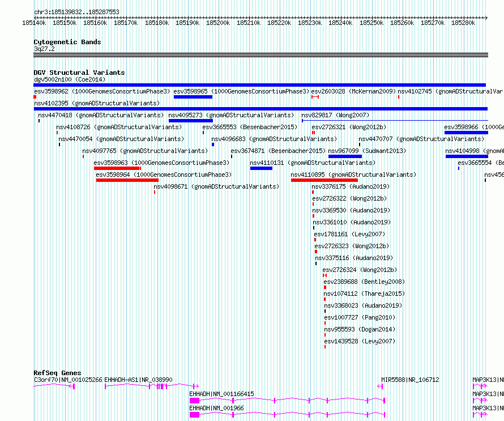Image resolution: width=504 pixels, height=421 pixels.
Task: Click the Cytogenetic Bands track title
Action: click(x=67, y=42)
